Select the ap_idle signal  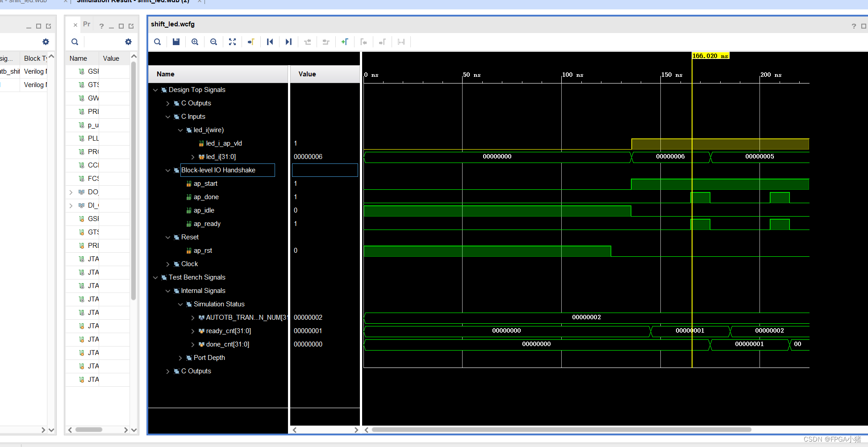click(x=204, y=210)
